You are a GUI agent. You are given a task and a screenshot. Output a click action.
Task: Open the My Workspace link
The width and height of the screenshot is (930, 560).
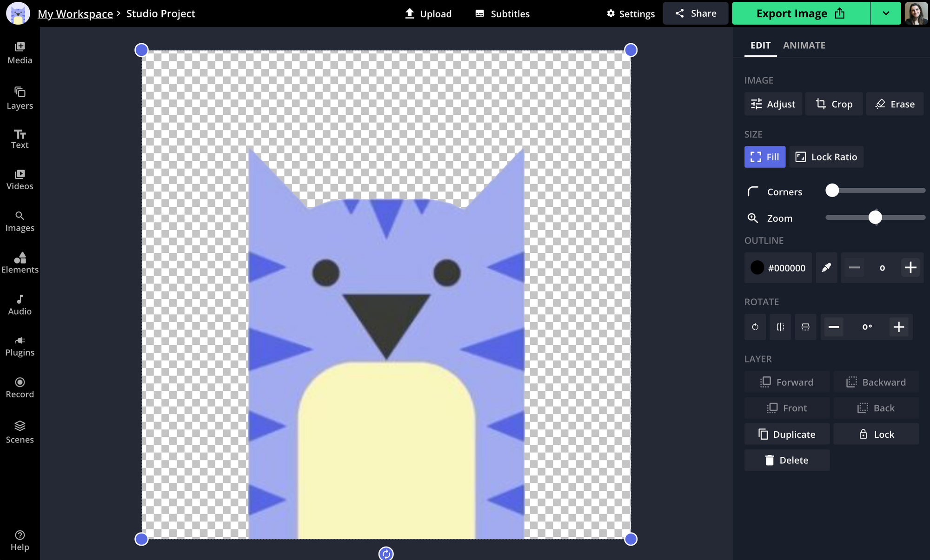pos(75,14)
